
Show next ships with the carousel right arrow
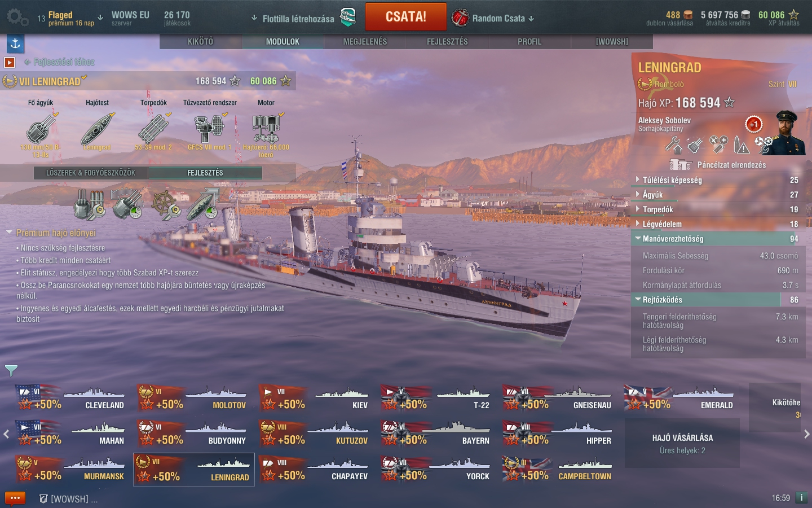pyautogui.click(x=806, y=434)
